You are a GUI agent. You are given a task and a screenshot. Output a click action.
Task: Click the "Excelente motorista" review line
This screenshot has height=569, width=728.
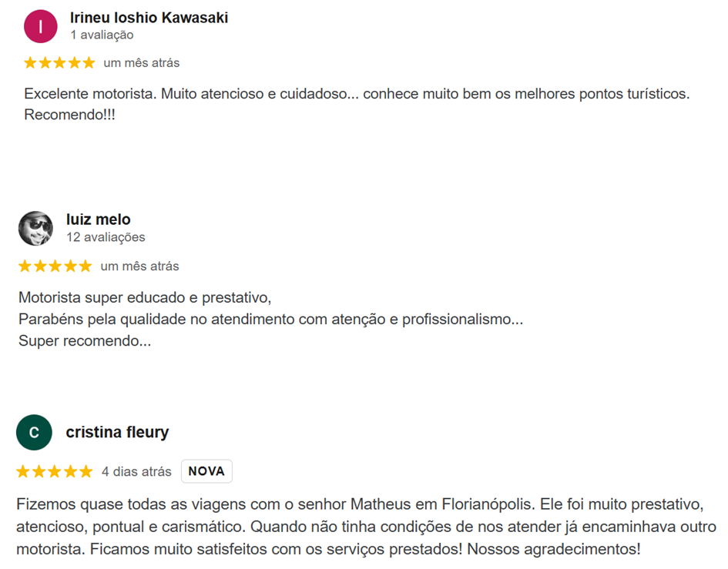pos(356,94)
